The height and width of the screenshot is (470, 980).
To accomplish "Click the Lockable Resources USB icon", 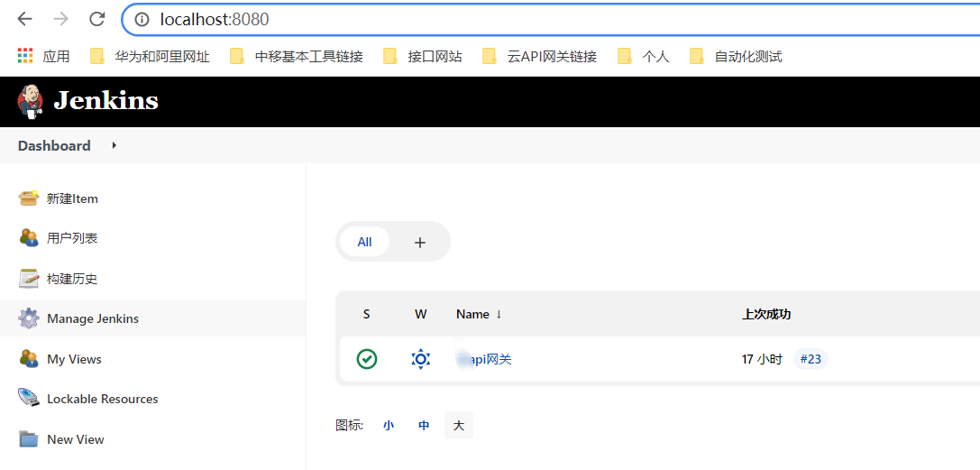I will pyautogui.click(x=29, y=399).
